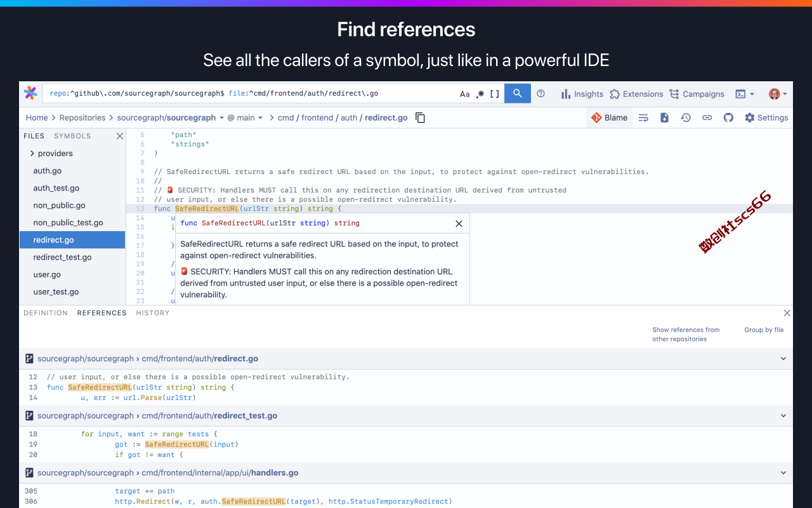Open Campaigns from the top navigation

click(x=697, y=94)
